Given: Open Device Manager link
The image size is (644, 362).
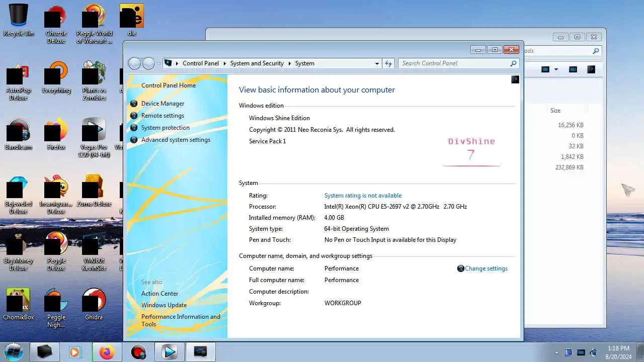Looking at the screenshot, I should [x=163, y=104].
